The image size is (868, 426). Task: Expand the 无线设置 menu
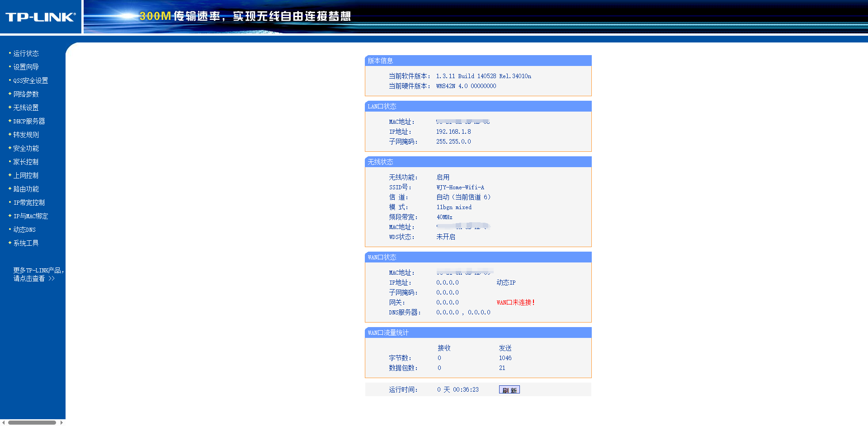click(26, 108)
